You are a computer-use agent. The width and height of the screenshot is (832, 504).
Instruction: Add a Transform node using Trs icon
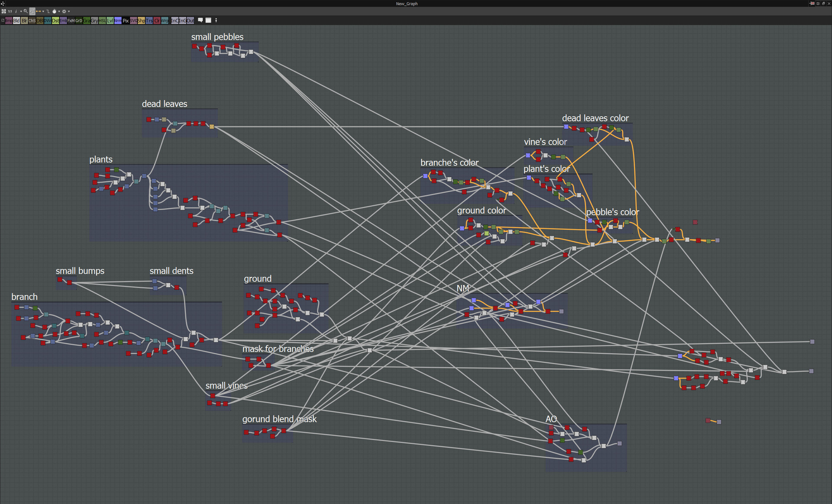pyautogui.click(x=149, y=20)
